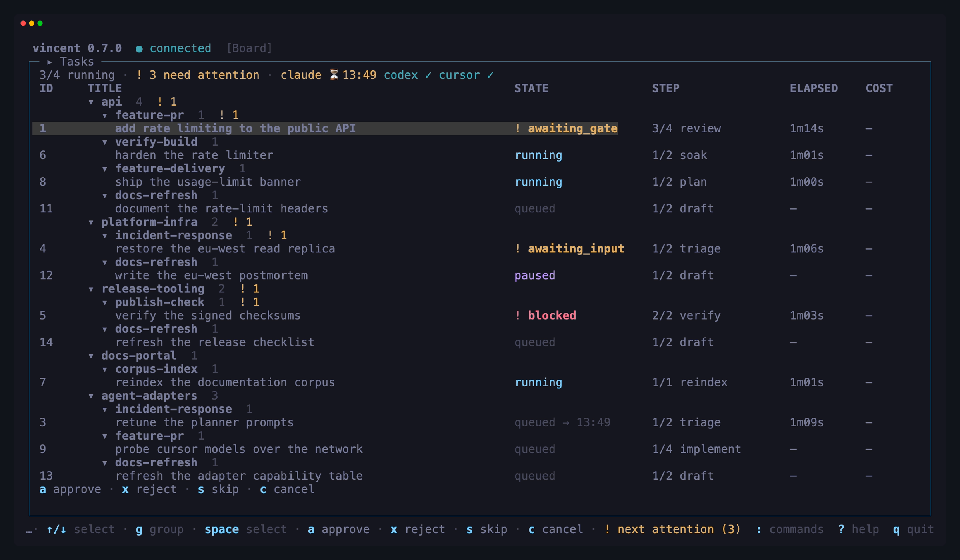Screen dimensions: 960x560
Task: Click the COST column header
Action: click(x=879, y=88)
